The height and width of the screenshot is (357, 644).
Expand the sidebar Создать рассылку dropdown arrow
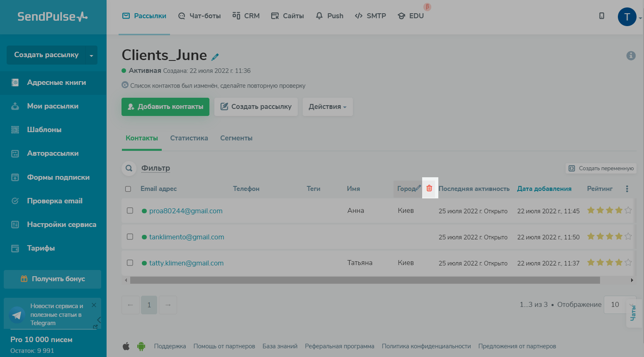pos(91,55)
